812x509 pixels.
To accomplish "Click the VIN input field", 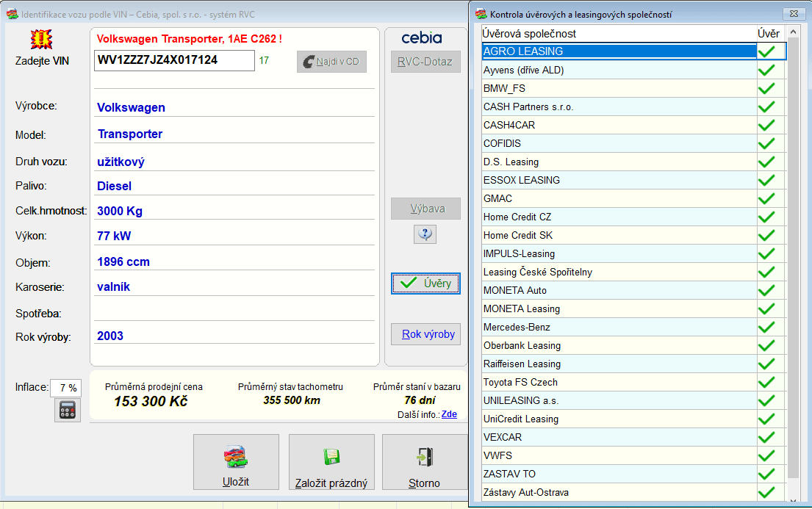I will pos(174,60).
